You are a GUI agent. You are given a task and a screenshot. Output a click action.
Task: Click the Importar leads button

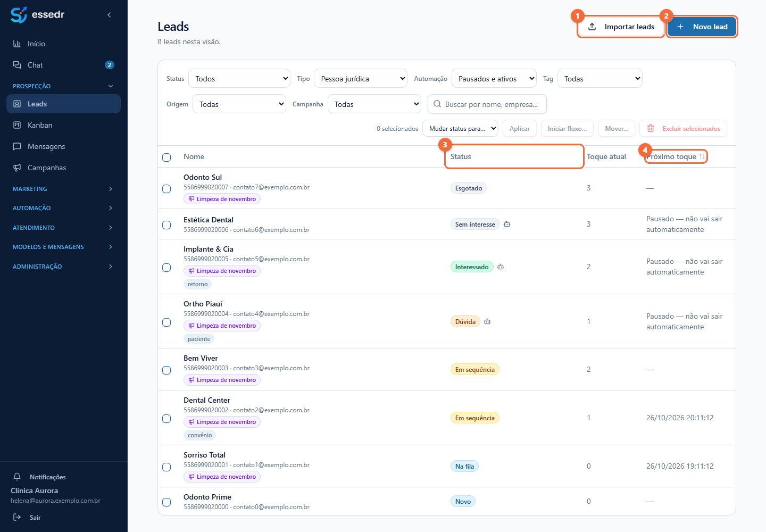(x=621, y=27)
